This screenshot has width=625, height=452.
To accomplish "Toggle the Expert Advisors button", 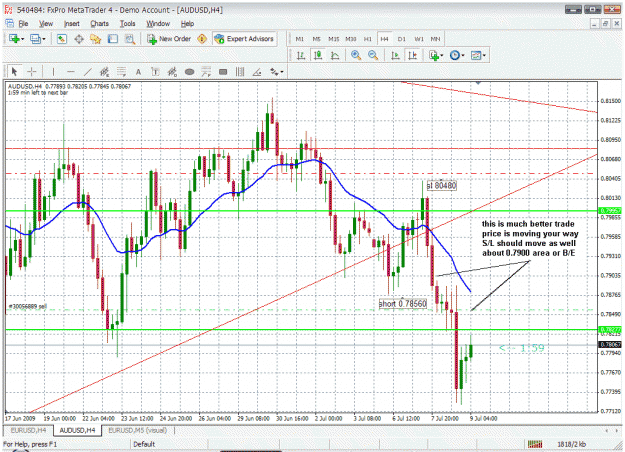I will (x=244, y=39).
